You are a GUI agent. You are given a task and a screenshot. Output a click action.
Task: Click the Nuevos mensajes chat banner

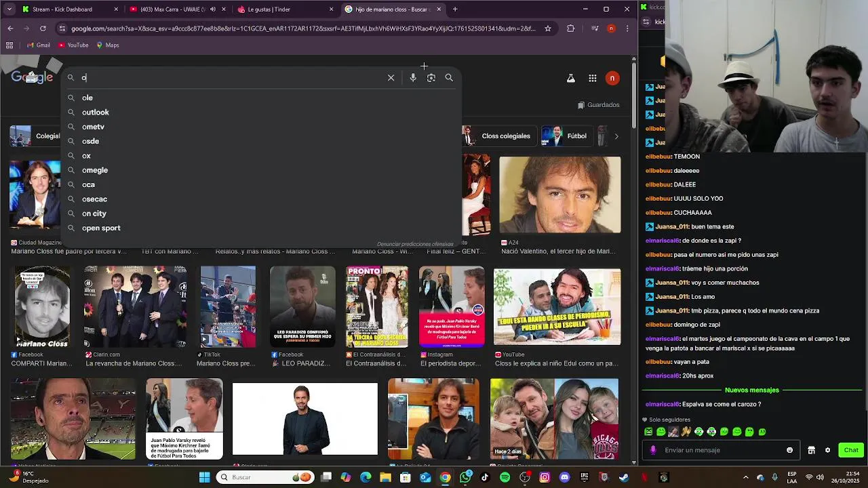pyautogui.click(x=751, y=390)
